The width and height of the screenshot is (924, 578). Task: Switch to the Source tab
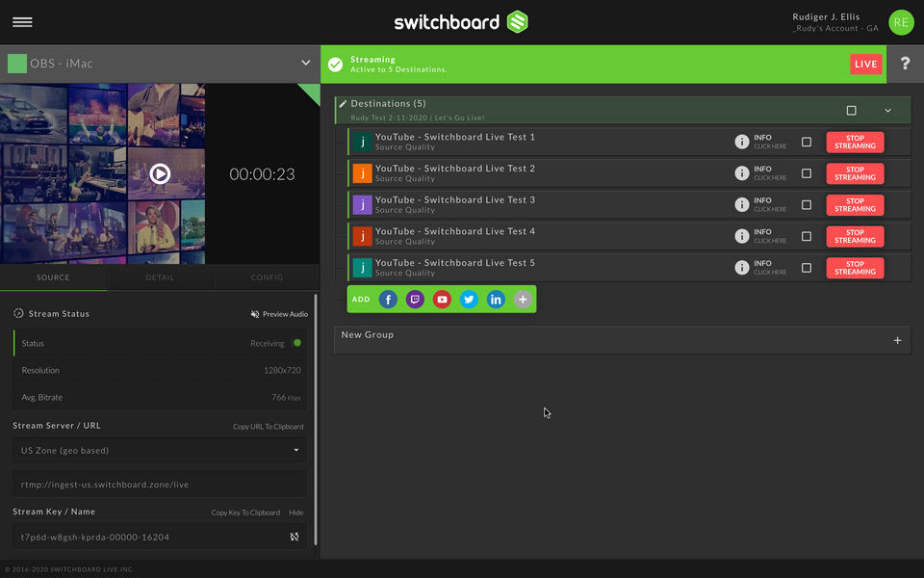(x=53, y=277)
